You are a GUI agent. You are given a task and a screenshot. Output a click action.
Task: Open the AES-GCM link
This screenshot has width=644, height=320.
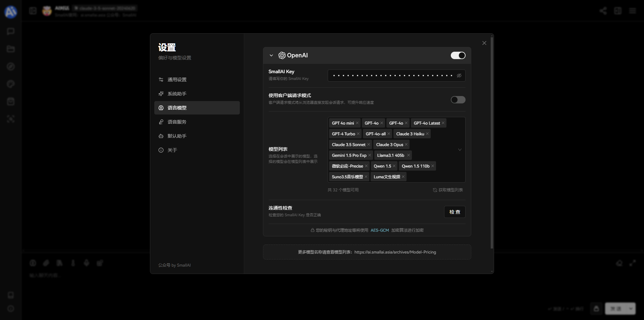[380, 230]
